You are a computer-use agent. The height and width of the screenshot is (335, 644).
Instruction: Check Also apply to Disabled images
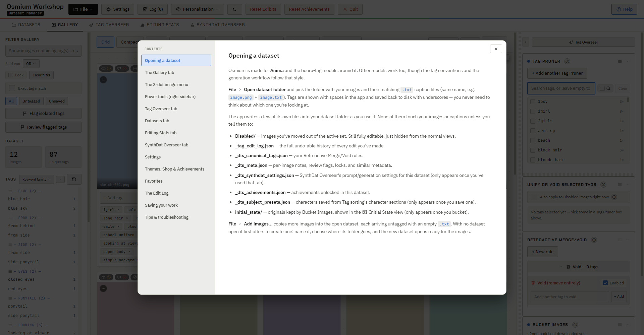click(x=534, y=197)
